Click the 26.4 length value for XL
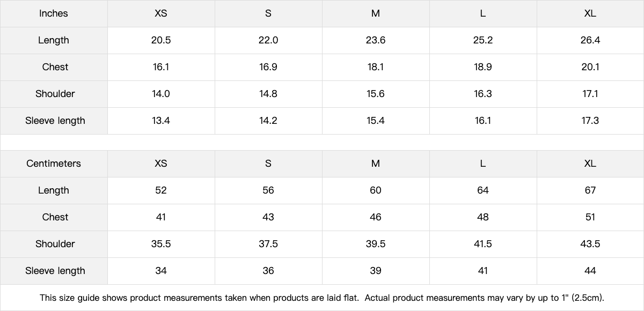644x311 pixels. click(x=590, y=40)
